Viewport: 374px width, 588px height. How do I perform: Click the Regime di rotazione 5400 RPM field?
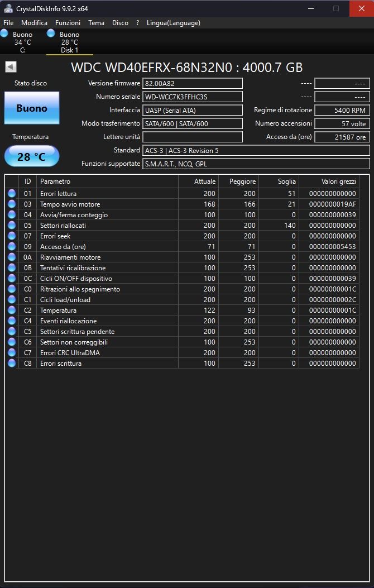coord(342,110)
